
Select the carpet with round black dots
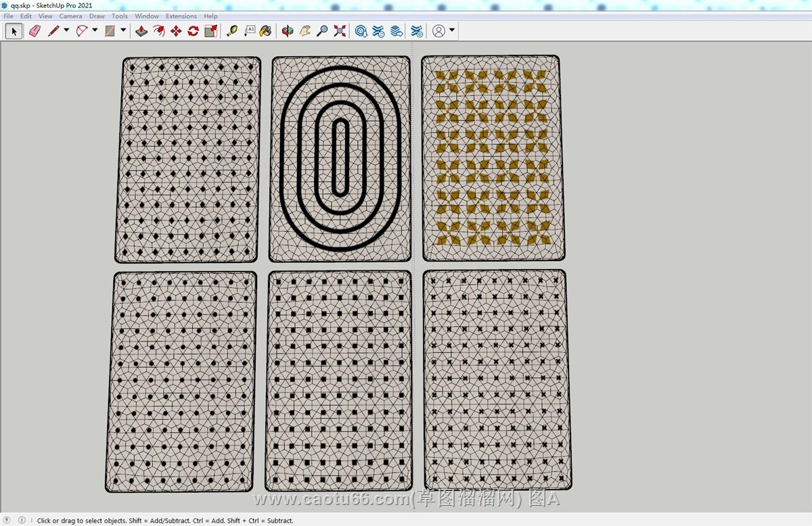(x=181, y=382)
